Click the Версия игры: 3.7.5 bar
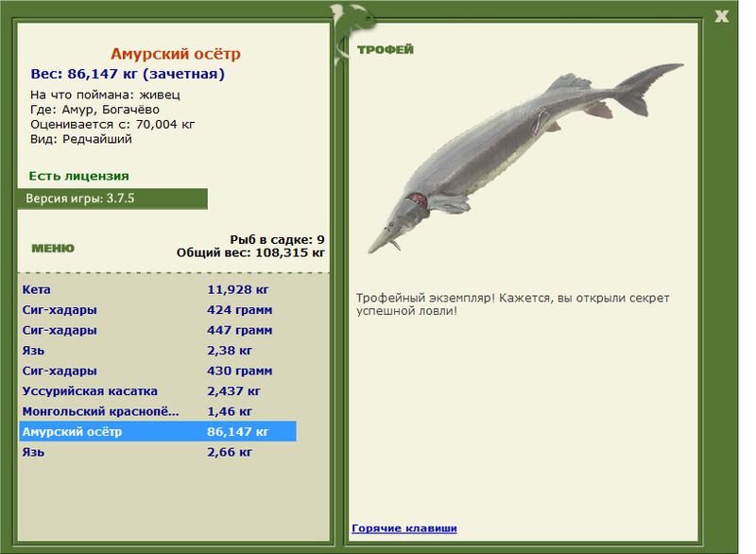The image size is (756, 554). [x=112, y=199]
